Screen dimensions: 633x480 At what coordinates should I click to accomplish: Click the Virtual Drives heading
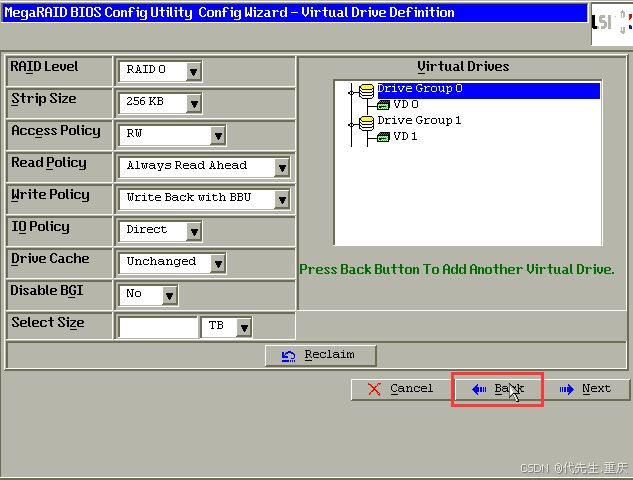click(463, 67)
